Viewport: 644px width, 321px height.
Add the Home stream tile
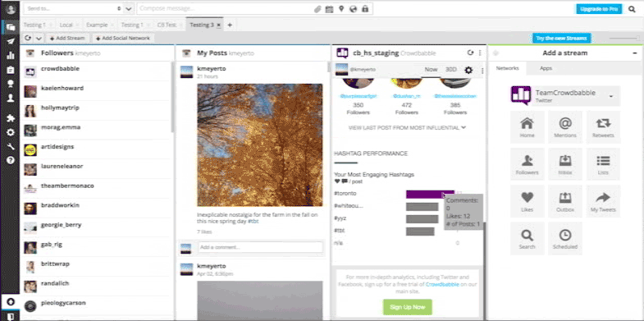coord(527,127)
